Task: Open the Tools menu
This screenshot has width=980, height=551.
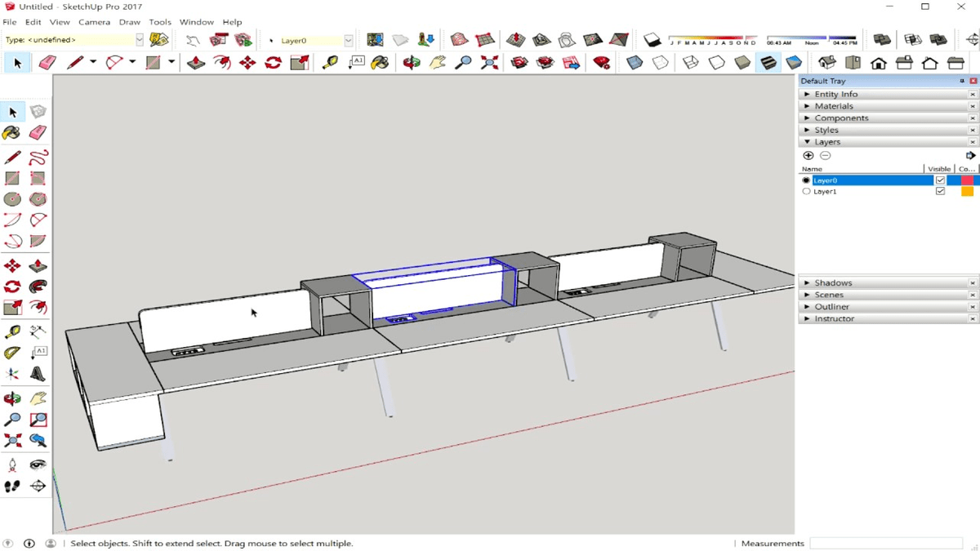Action: pos(160,22)
